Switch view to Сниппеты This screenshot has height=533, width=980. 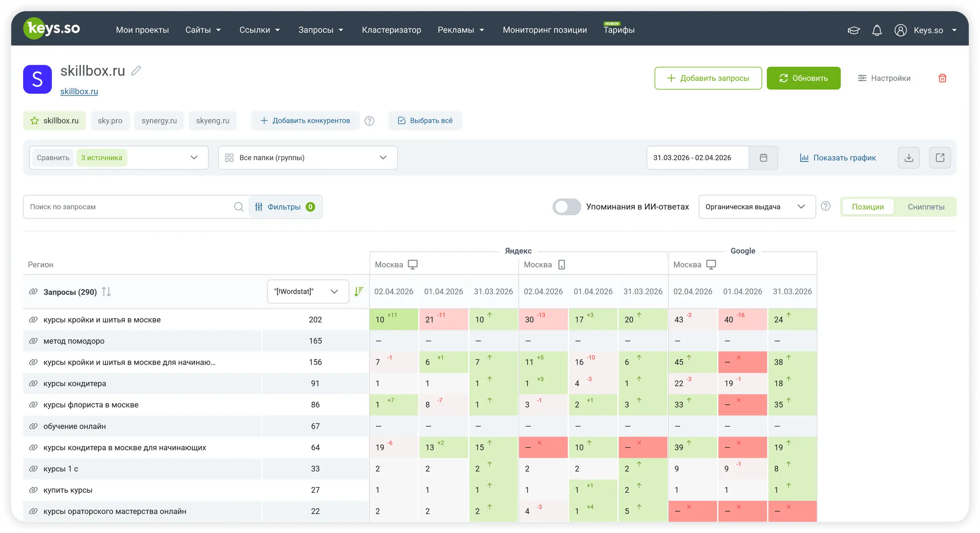(x=926, y=207)
